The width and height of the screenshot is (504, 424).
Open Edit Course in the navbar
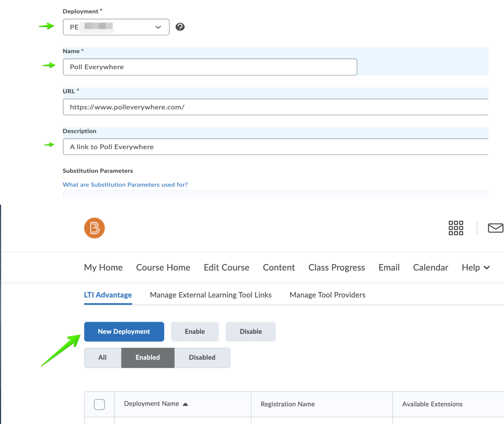(227, 267)
